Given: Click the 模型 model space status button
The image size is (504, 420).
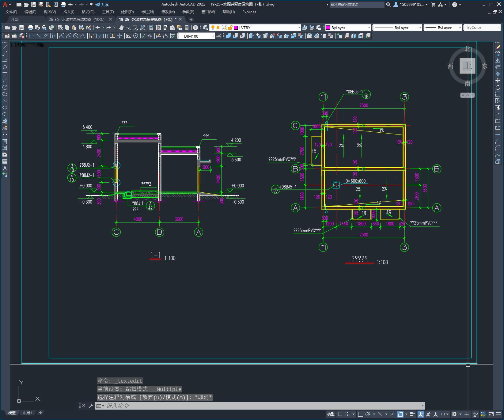Looking at the screenshot, I should (x=331, y=414).
